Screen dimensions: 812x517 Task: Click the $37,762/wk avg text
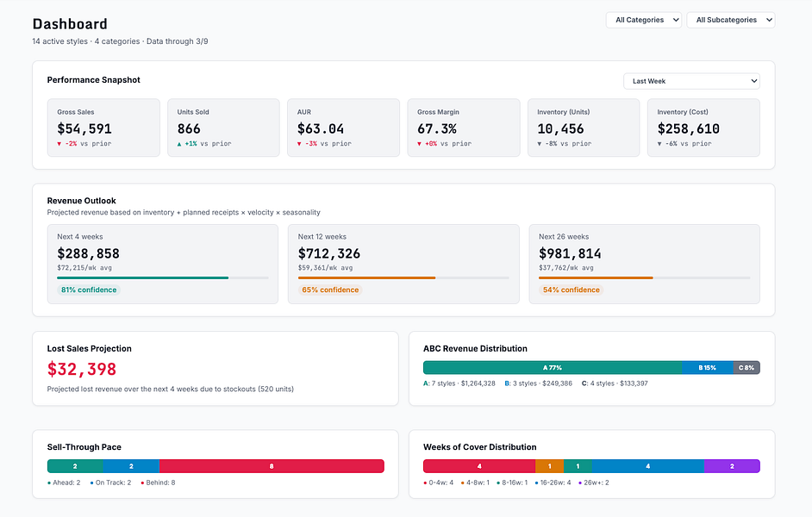[566, 268]
